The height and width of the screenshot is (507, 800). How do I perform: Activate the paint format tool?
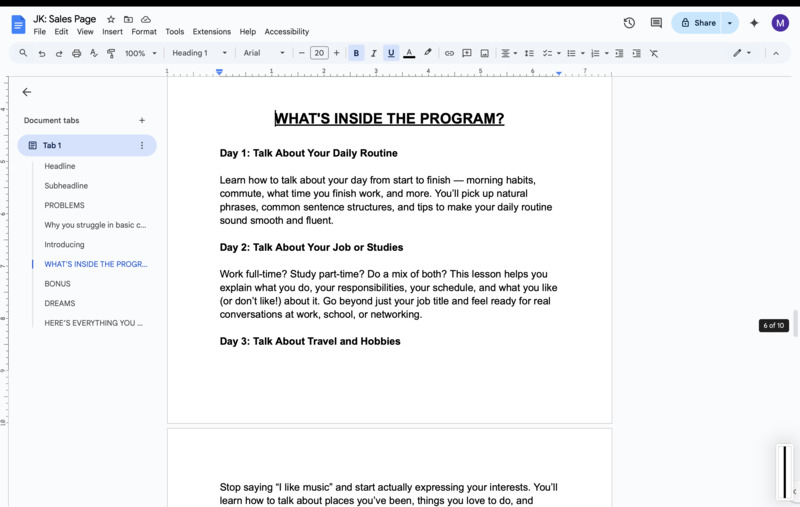coord(111,53)
